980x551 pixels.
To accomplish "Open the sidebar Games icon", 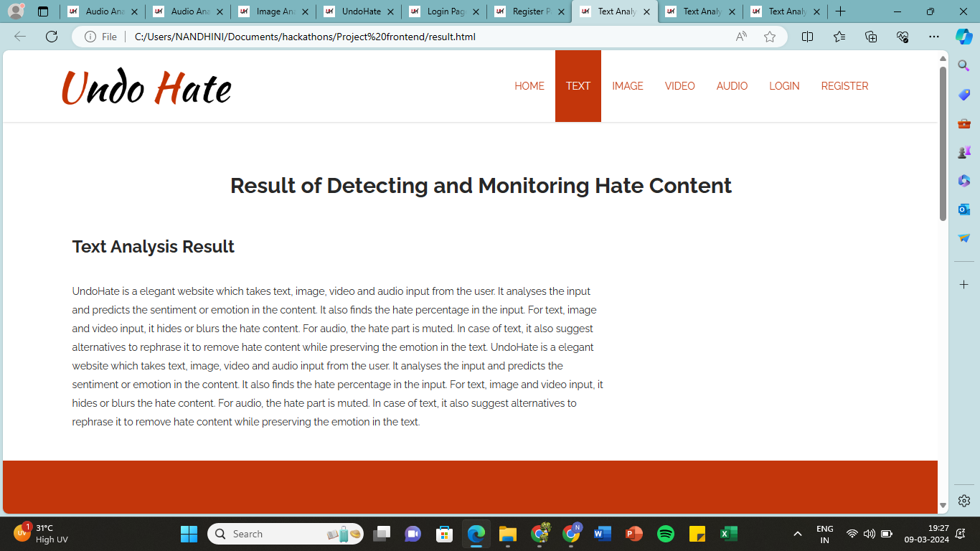I will [964, 152].
